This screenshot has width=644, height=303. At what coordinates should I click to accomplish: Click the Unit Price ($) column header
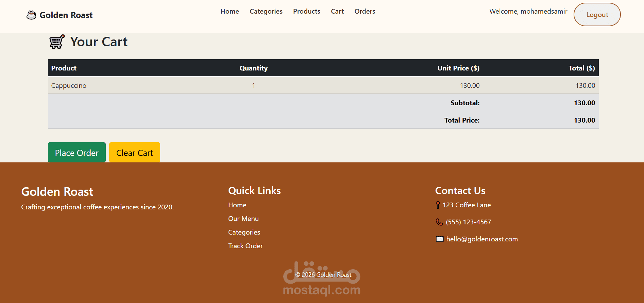458,68
